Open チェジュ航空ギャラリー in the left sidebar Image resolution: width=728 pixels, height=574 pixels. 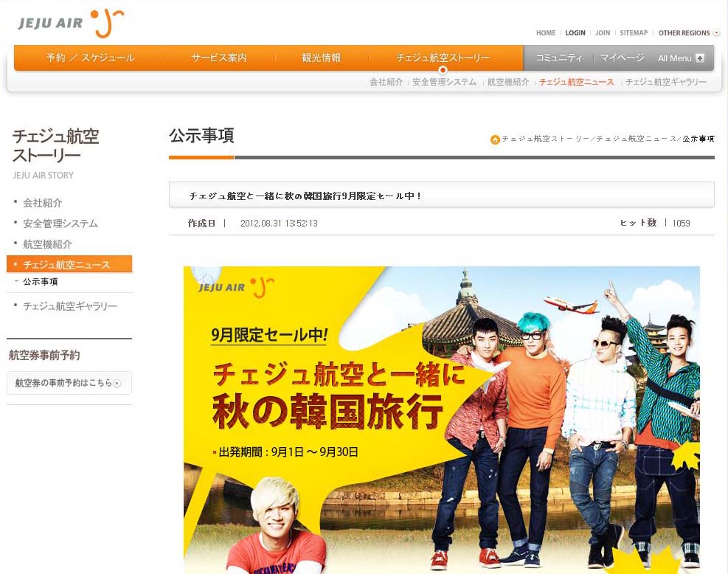tap(70, 306)
